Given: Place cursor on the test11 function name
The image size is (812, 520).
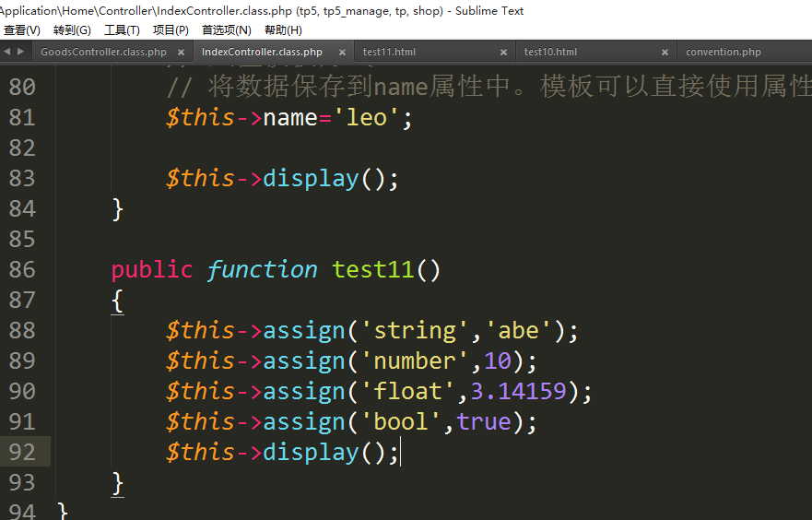Looking at the screenshot, I should point(373,269).
